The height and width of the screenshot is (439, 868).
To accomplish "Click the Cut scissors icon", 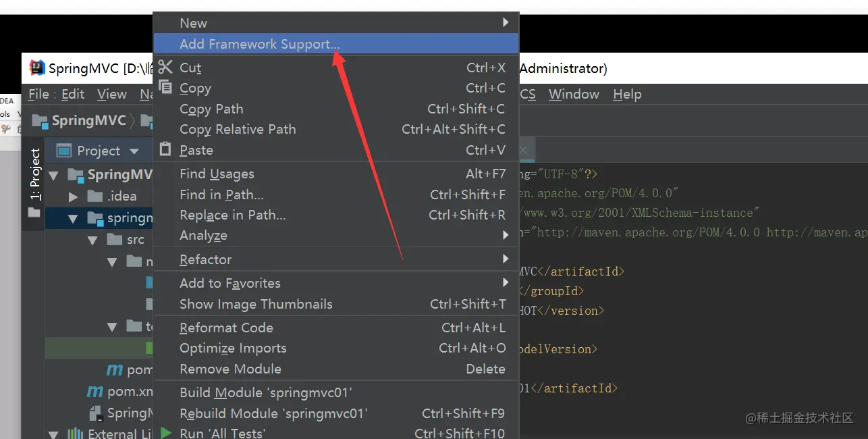I will tap(165, 68).
